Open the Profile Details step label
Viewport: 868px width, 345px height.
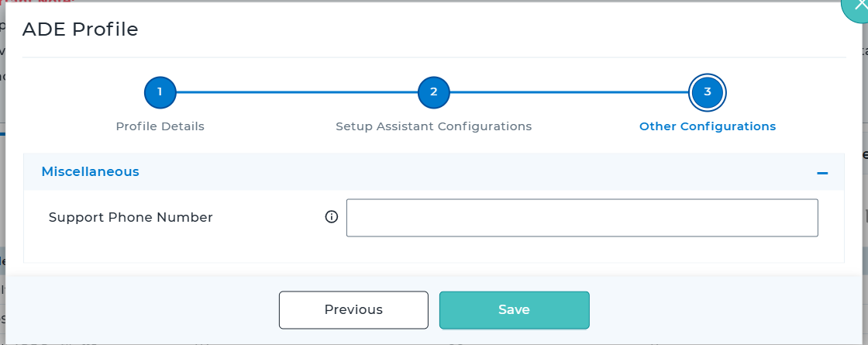[160, 126]
